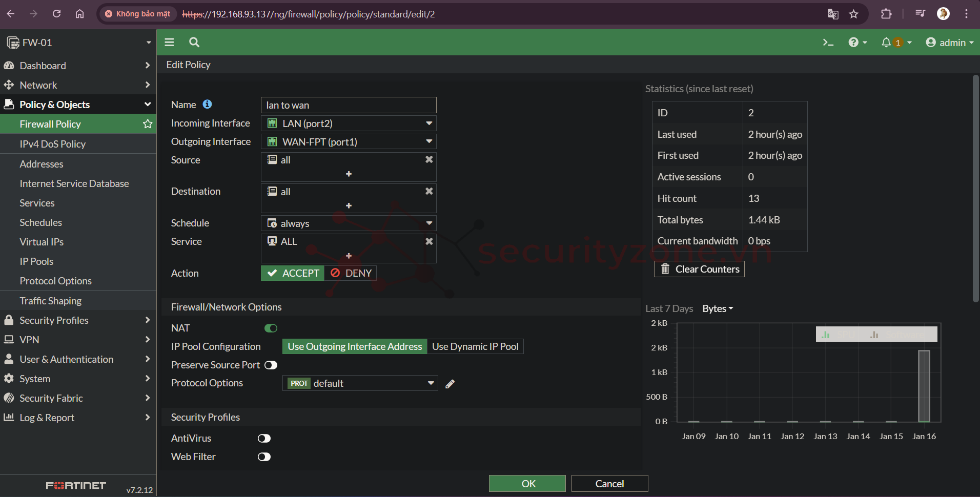Turn on the AntiVirus toggle
This screenshot has width=980, height=497.
point(264,439)
